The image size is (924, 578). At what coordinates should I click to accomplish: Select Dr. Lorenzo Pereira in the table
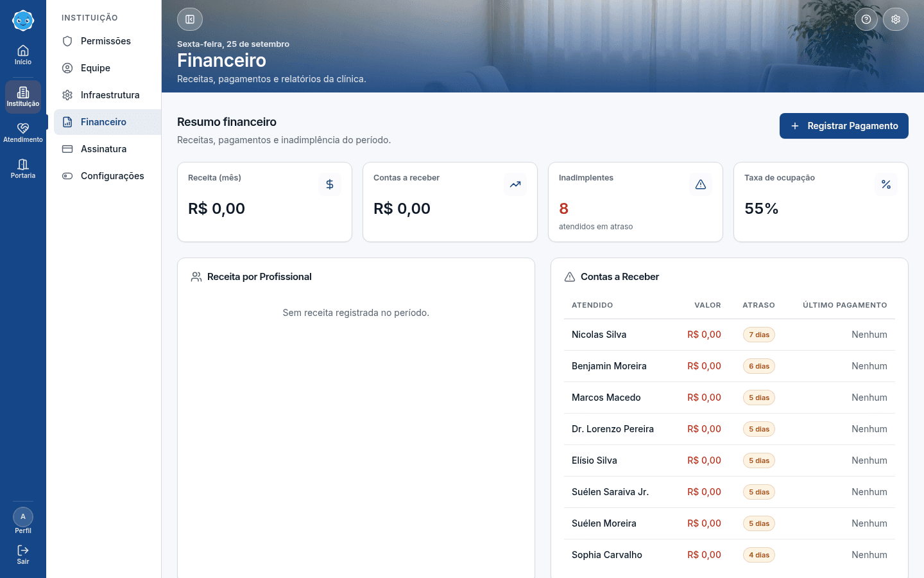[x=613, y=429]
